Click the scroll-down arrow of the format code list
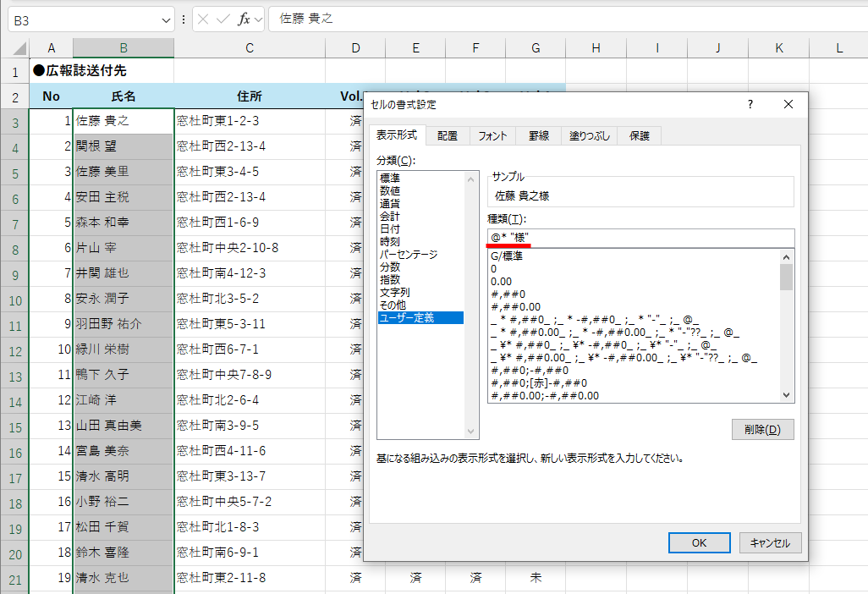Image resolution: width=868 pixels, height=594 pixels. (x=785, y=394)
